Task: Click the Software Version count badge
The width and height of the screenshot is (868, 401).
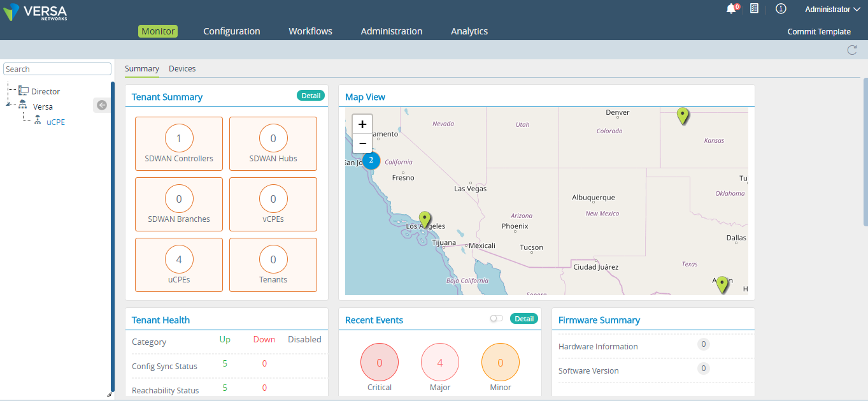Action: point(704,368)
